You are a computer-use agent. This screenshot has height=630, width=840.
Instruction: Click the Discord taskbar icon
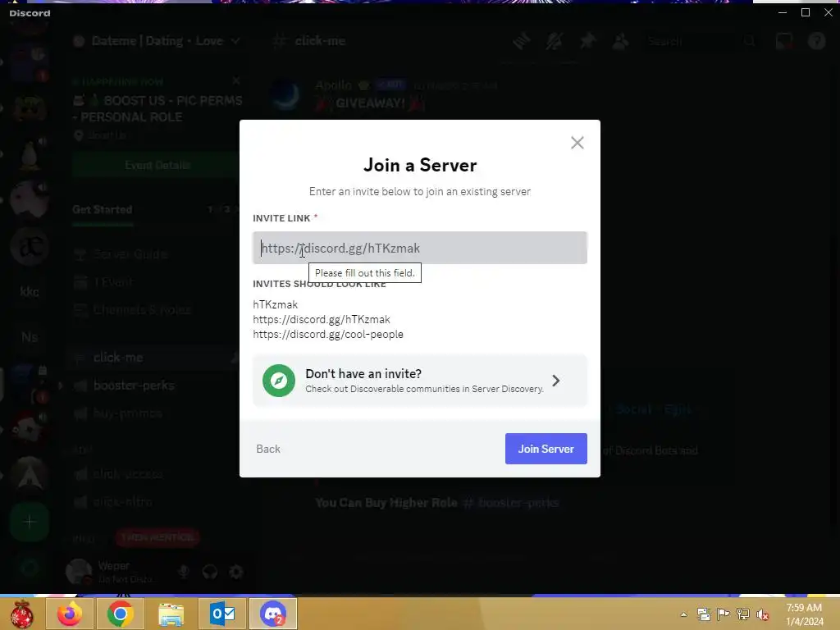(x=272, y=614)
